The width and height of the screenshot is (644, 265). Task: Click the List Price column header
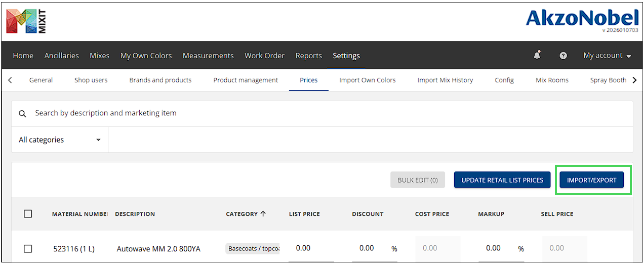tap(304, 214)
